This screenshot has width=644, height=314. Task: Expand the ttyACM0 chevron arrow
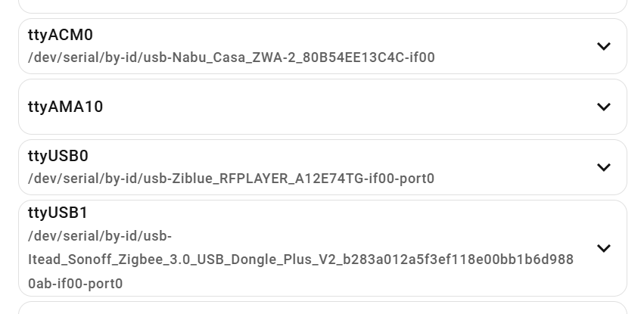pos(603,46)
